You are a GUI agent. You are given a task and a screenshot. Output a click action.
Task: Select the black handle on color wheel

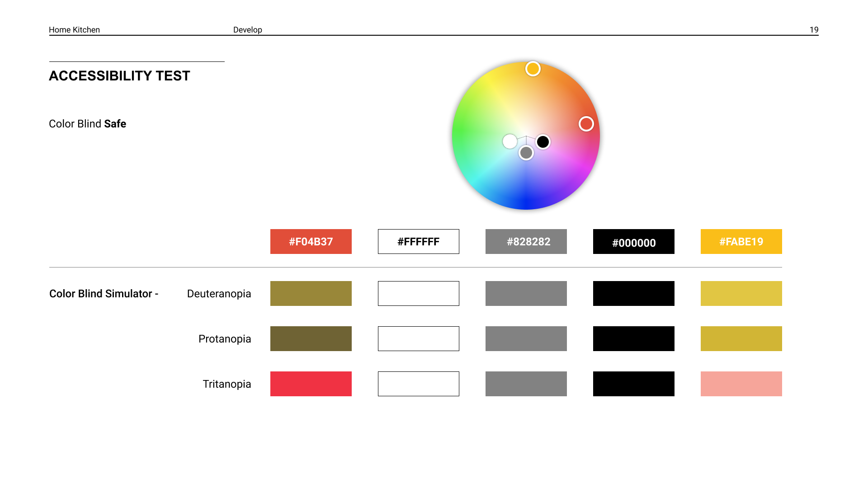pos(543,142)
